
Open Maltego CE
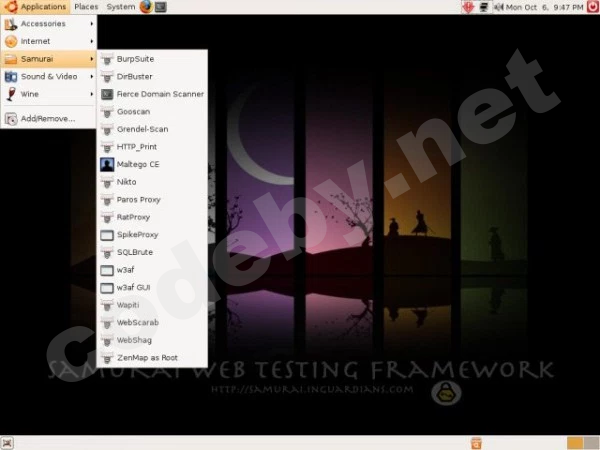152,165
